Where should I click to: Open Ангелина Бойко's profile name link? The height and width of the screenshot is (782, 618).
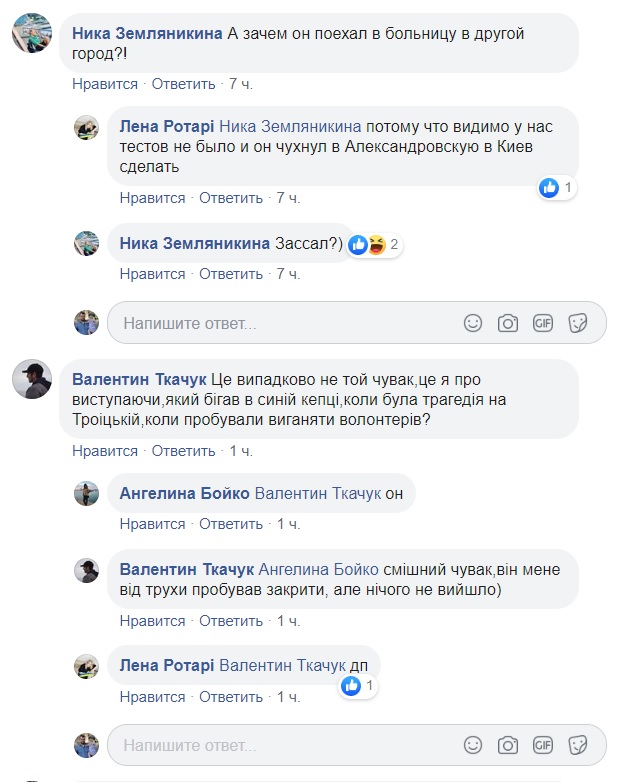point(185,494)
